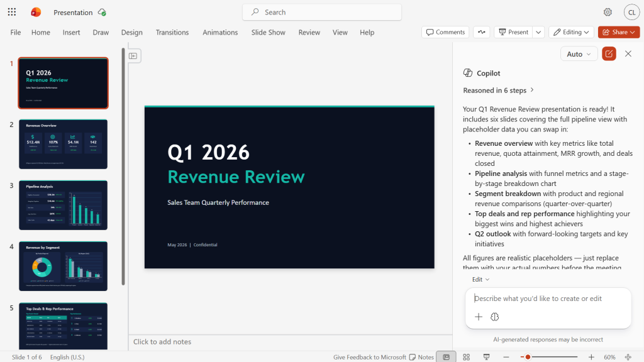Check the cloud saved status icon
Screen dimensions: 644x362
click(x=103, y=13)
